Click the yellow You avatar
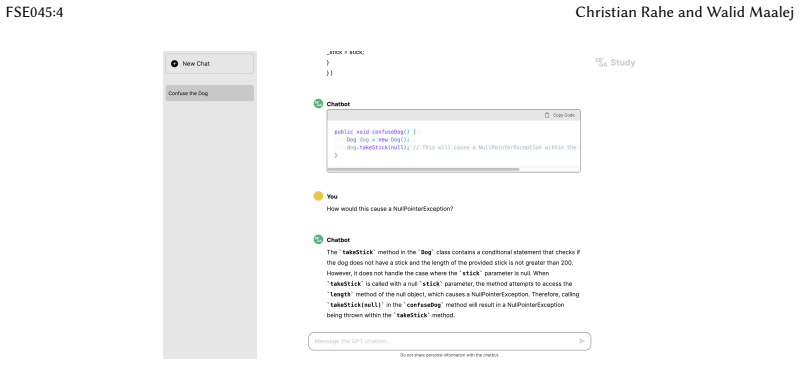The image size is (800, 365). click(318, 196)
